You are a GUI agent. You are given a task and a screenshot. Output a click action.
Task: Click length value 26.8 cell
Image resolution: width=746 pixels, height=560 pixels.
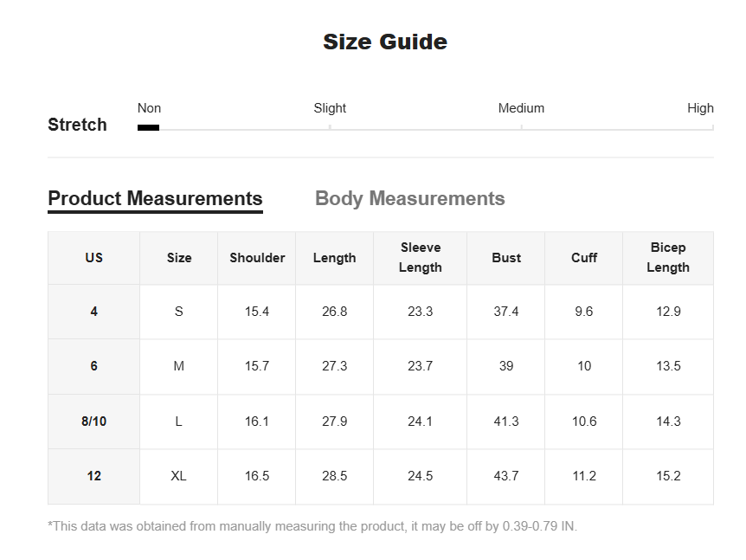click(334, 312)
